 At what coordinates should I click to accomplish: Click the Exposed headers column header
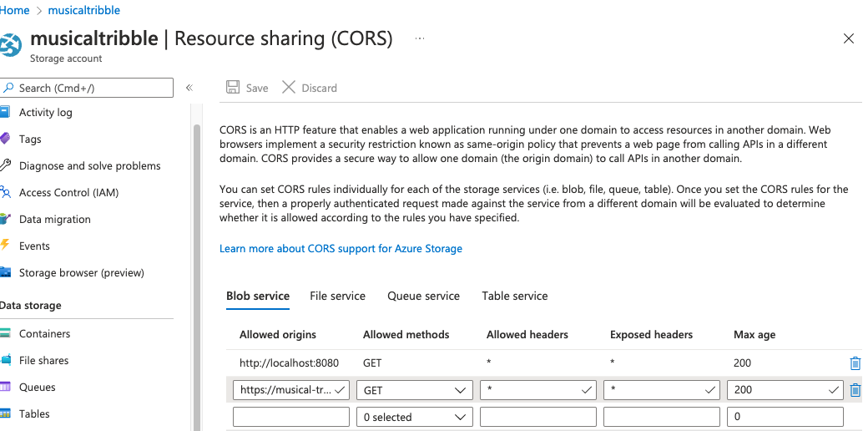652,335
